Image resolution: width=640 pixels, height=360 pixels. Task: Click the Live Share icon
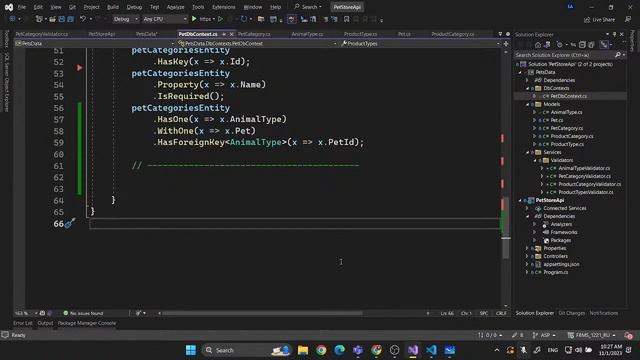(x=587, y=19)
